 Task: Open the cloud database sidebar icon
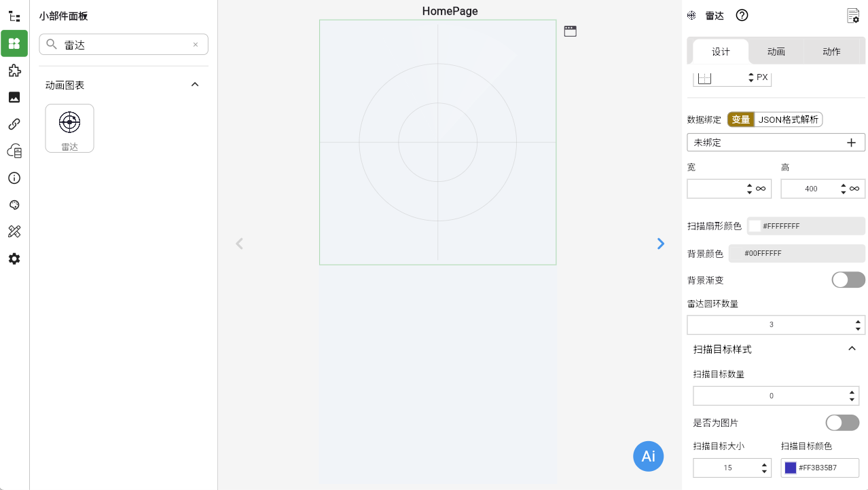click(x=14, y=151)
